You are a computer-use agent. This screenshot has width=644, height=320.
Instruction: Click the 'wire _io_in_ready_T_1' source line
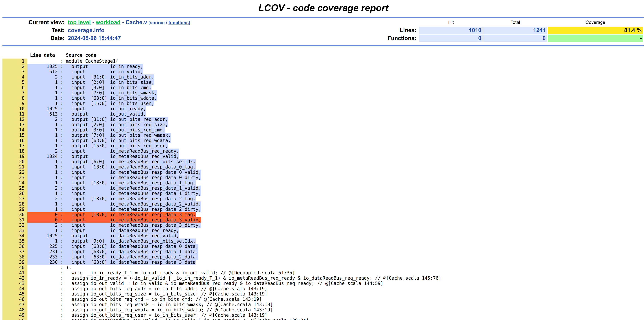coord(183,273)
